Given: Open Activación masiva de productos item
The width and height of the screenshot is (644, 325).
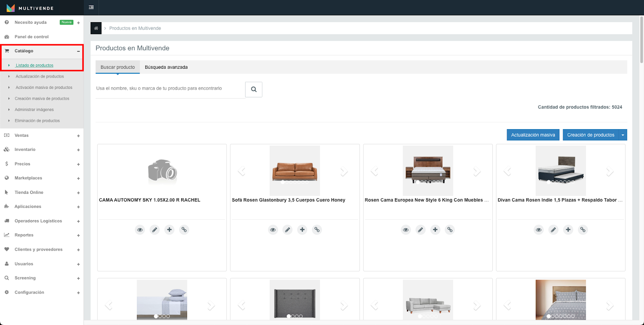Looking at the screenshot, I should pyautogui.click(x=44, y=88).
